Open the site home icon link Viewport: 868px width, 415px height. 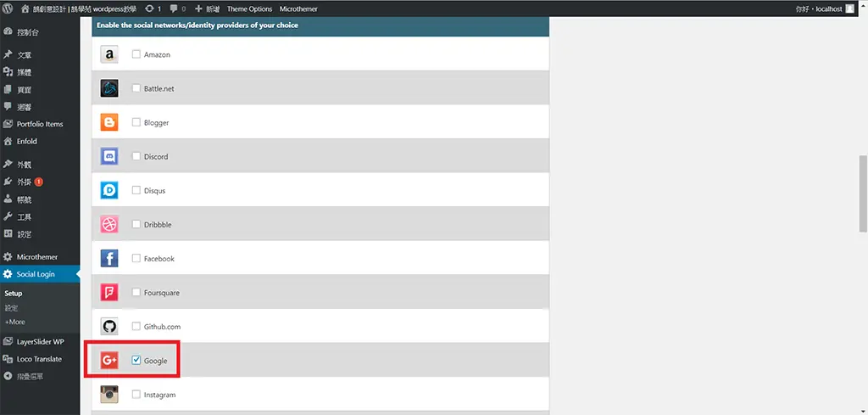[x=25, y=8]
